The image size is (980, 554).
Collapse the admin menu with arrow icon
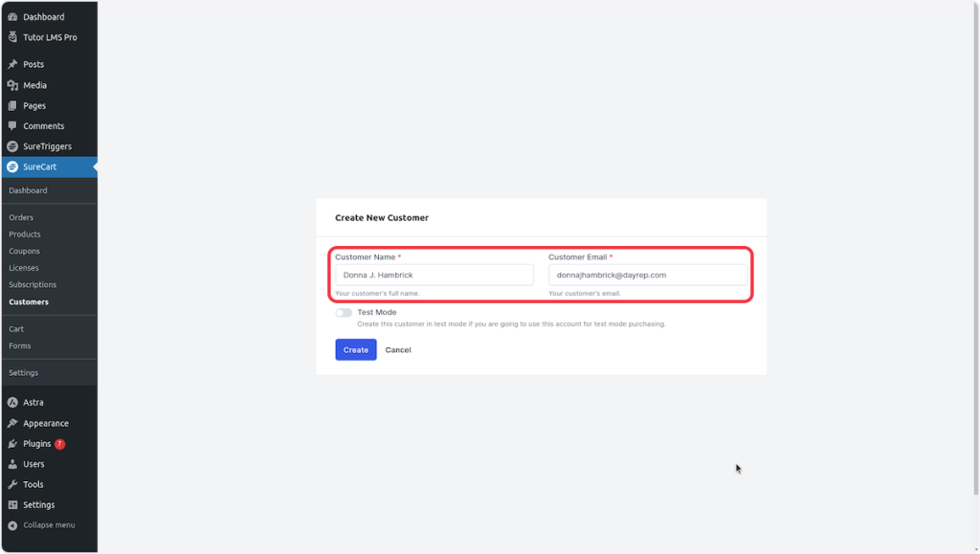[12, 525]
